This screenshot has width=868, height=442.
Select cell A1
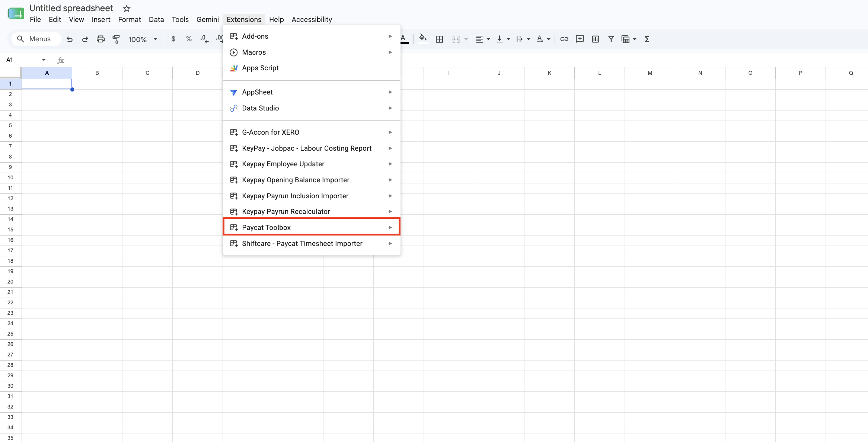coord(47,84)
